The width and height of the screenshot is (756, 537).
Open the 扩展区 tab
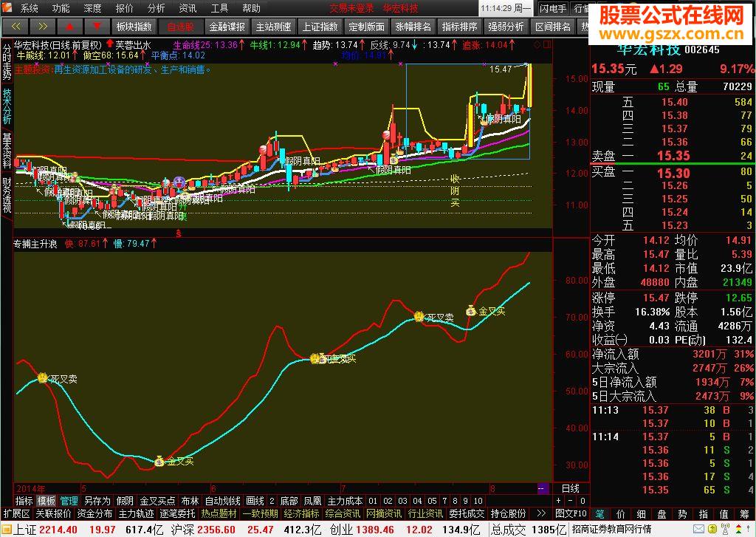tap(16, 513)
